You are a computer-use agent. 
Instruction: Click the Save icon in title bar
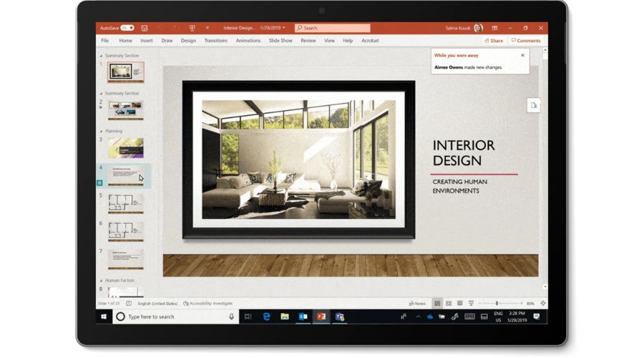145,28
